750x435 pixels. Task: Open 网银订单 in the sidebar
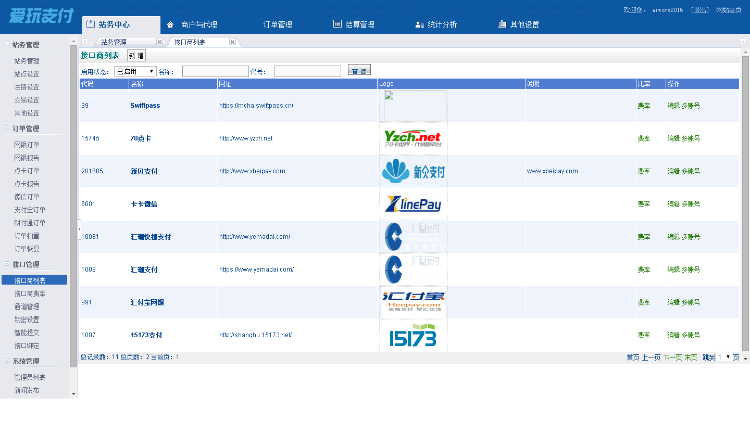[27, 145]
